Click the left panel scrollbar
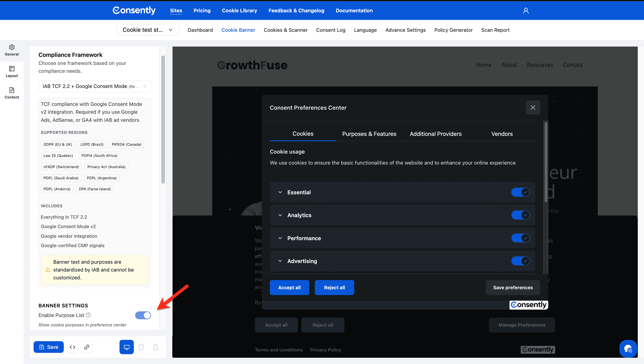 [x=163, y=120]
